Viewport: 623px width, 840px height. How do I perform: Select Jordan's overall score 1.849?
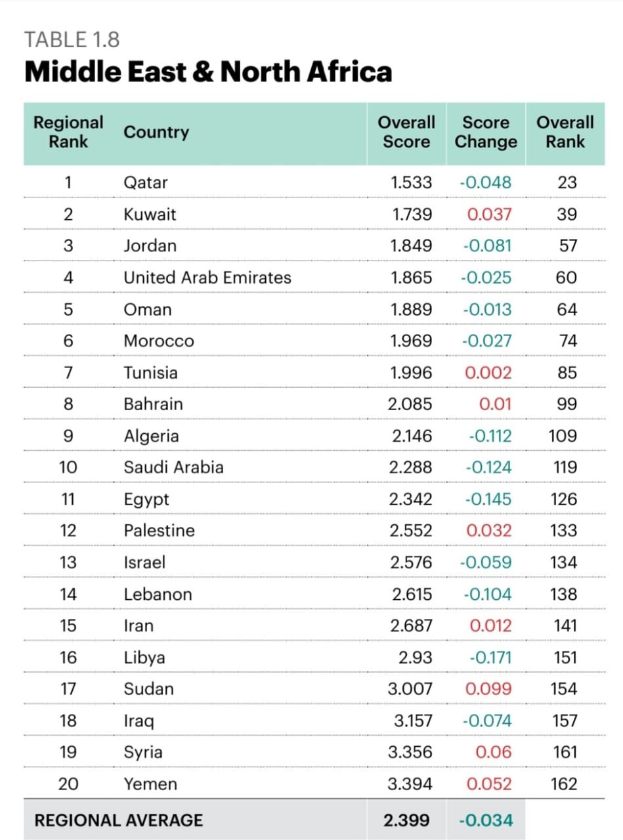[x=412, y=246]
